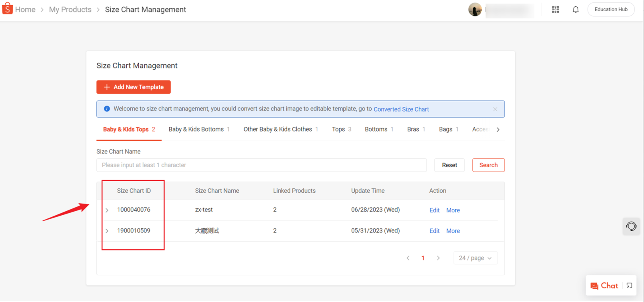Click update time 06/28/2023 (Wed)
The image size is (644, 302).
pyautogui.click(x=375, y=210)
